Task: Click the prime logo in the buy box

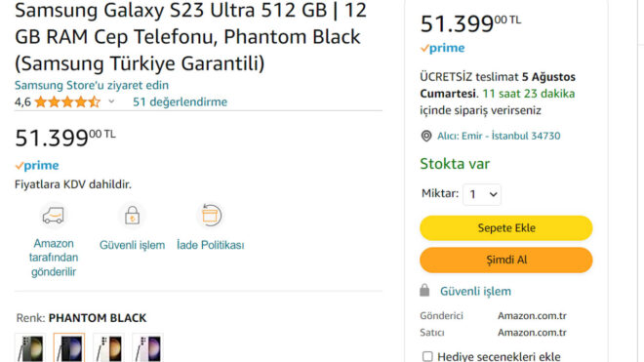Action: (x=442, y=48)
